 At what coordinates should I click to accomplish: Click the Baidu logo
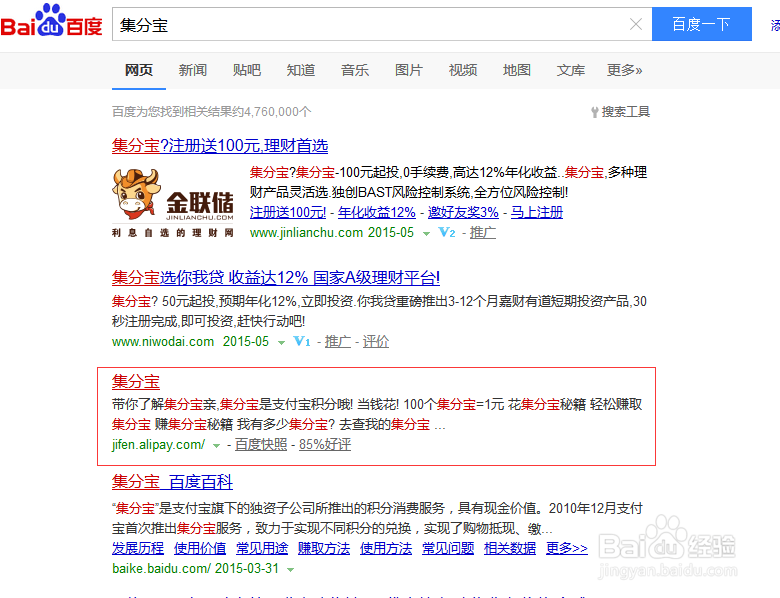pyautogui.click(x=51, y=22)
